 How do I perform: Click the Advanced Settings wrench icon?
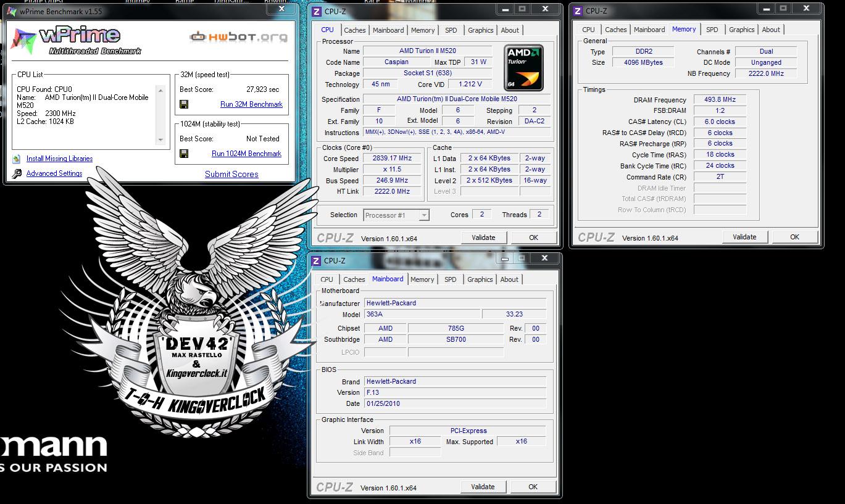point(17,173)
